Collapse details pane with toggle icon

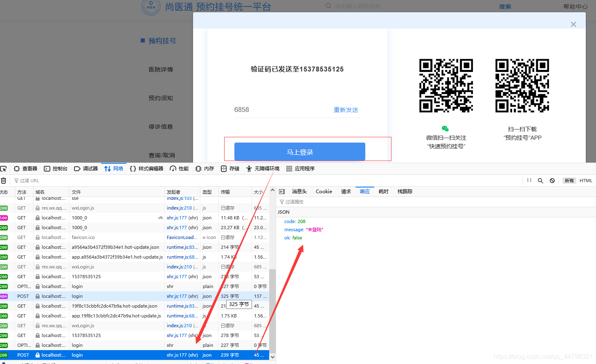click(282, 192)
